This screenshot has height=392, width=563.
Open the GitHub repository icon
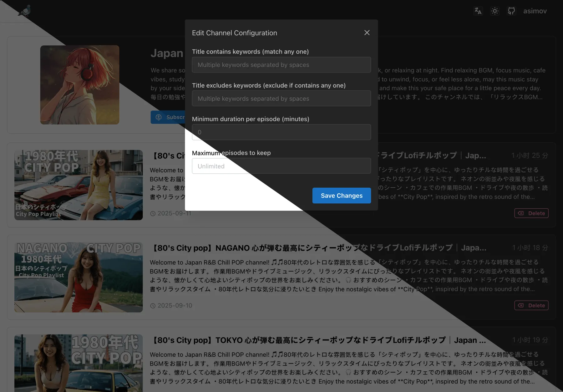coord(511,11)
